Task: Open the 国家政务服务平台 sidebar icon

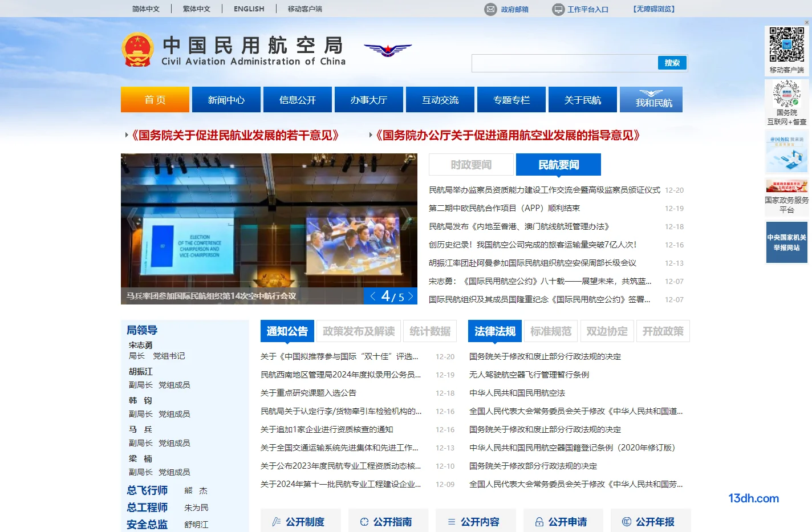Action: (x=786, y=186)
